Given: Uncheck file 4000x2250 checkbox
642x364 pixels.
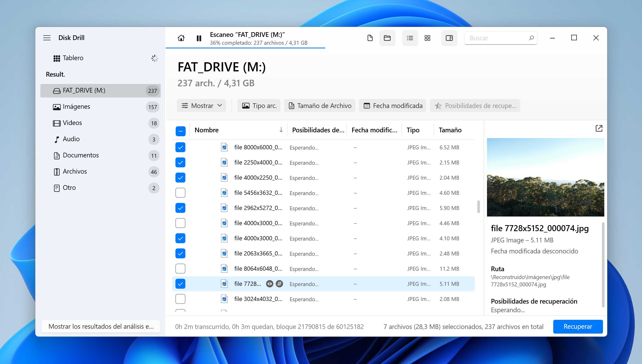Looking at the screenshot, I should (180, 178).
